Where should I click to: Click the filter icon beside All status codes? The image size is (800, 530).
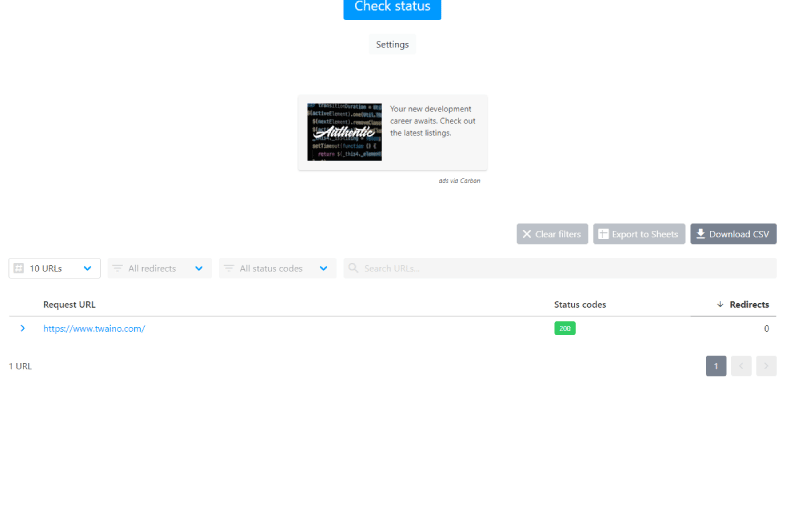coord(229,268)
